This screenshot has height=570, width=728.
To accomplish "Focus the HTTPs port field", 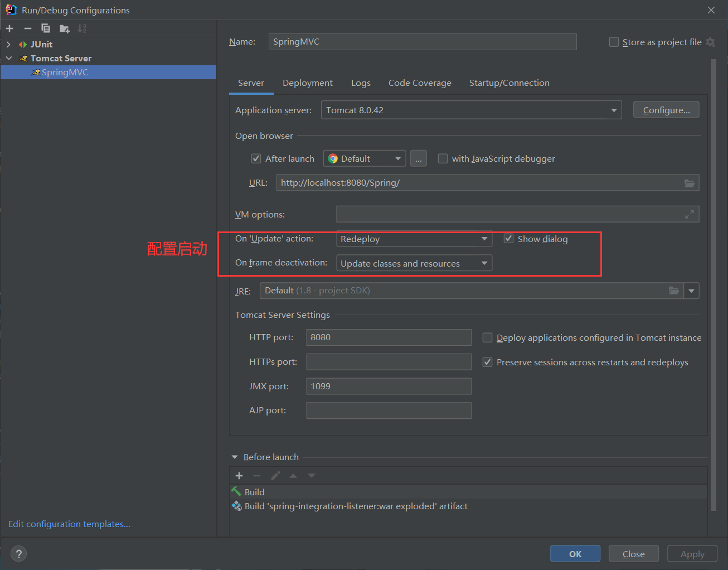I will click(389, 362).
